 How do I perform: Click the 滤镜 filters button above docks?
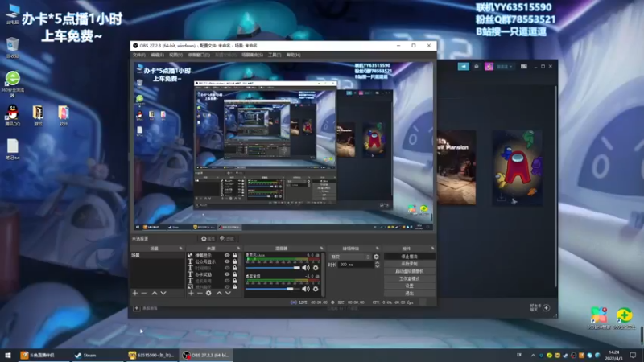[x=227, y=238]
